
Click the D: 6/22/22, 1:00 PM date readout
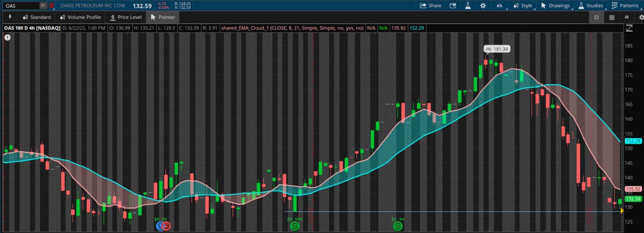[84, 27]
